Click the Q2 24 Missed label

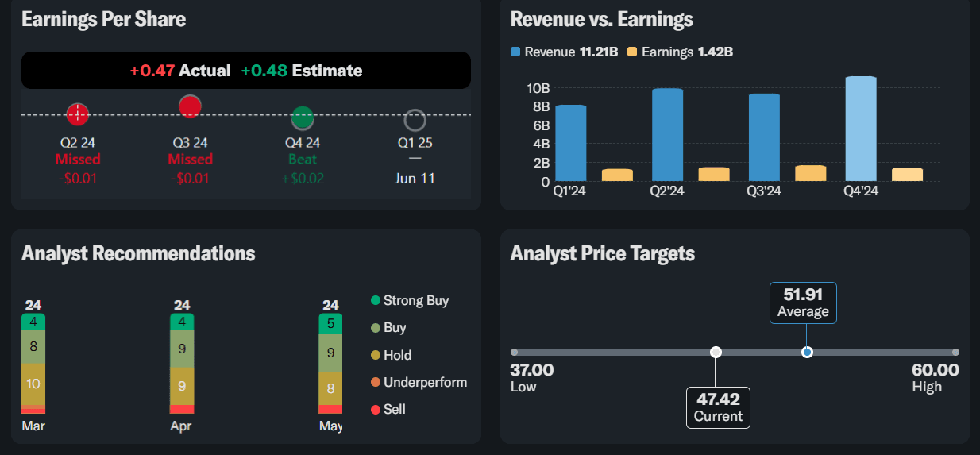78,160
